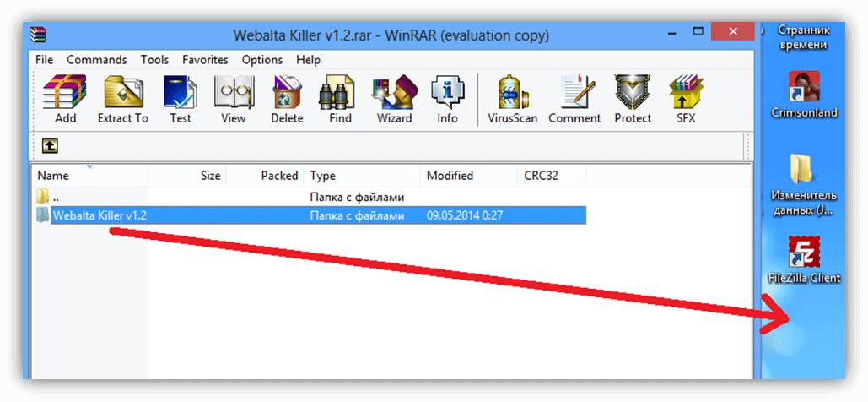Open the View file tool
Image resolution: width=868 pixels, height=402 pixels.
click(234, 100)
